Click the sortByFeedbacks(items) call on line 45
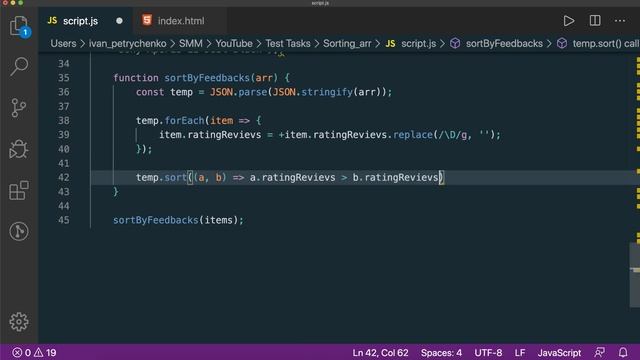This screenshot has width=640, height=360. point(178,220)
